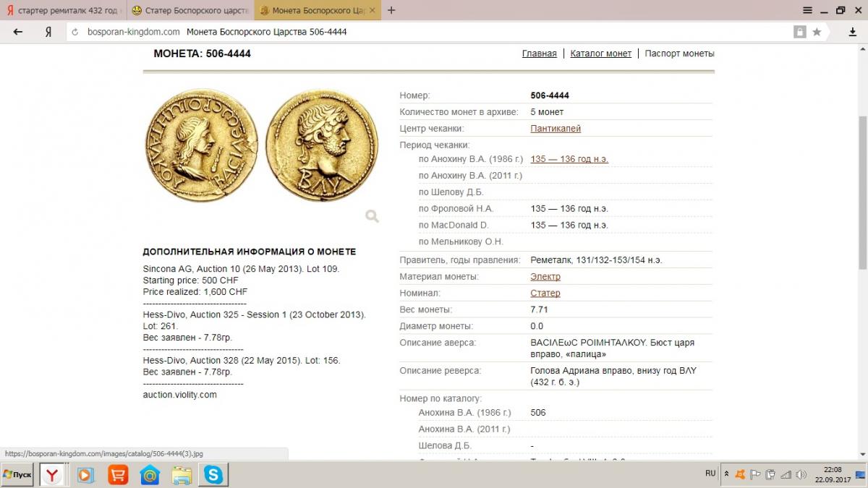Screen dimensions: 868x488
Task: Click the '5 монет' archive count
Action: tap(547, 112)
